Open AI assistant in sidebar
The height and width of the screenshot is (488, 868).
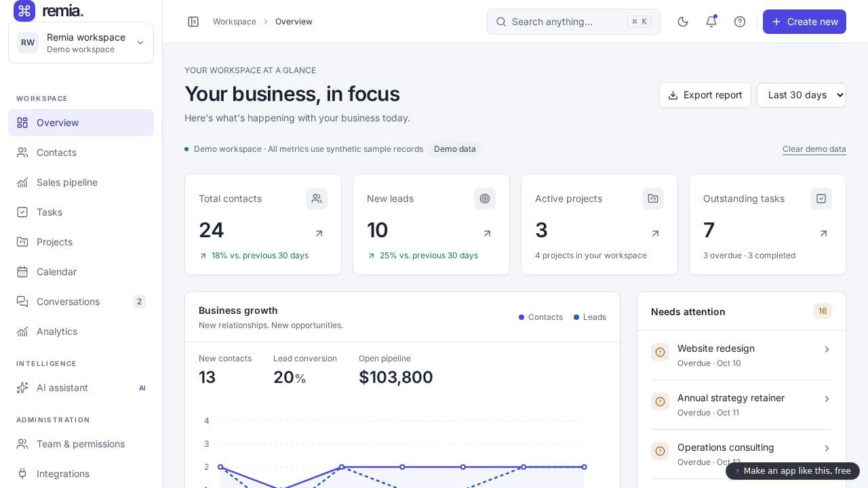click(x=81, y=388)
